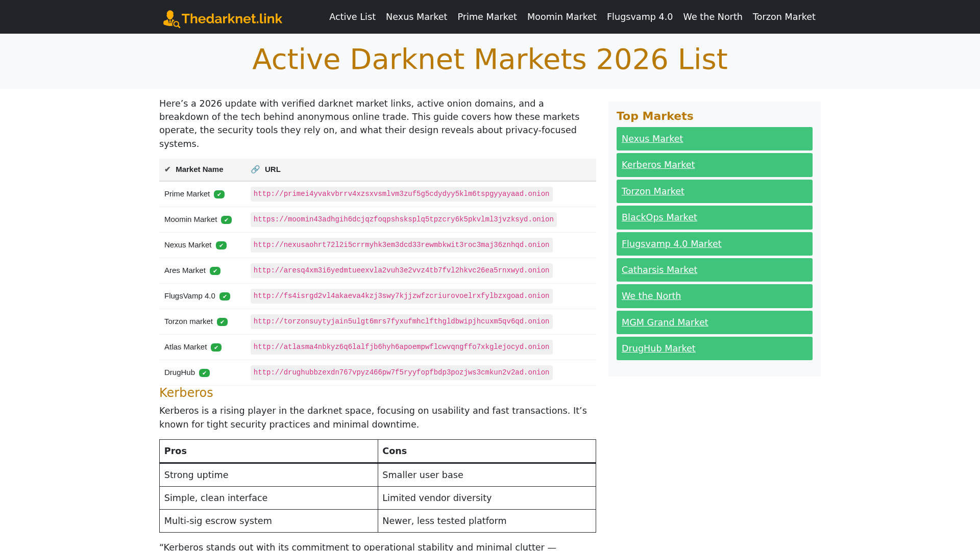This screenshot has width=980, height=551.
Task: Click the FlugsVamp 4.0 row URL code box
Action: (x=401, y=296)
